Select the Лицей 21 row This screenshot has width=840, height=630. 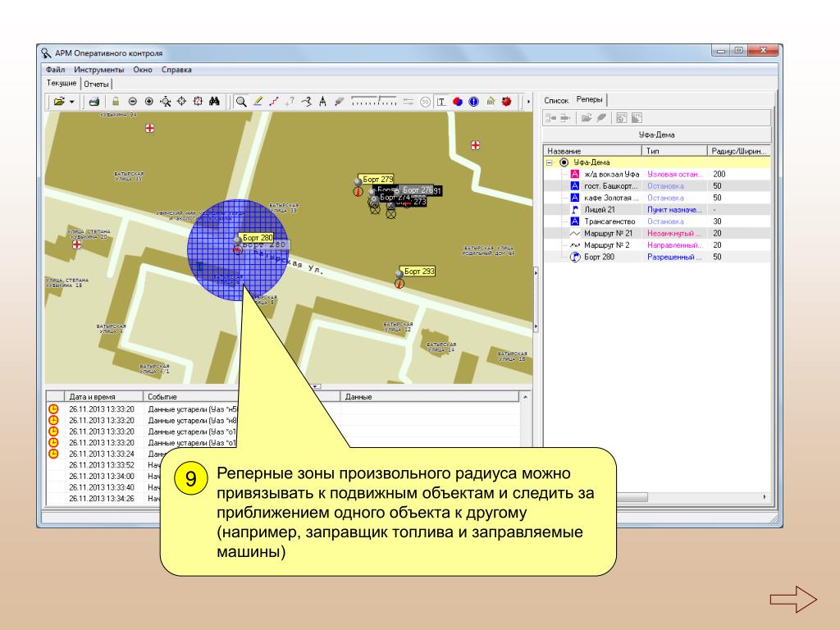[x=657, y=209]
